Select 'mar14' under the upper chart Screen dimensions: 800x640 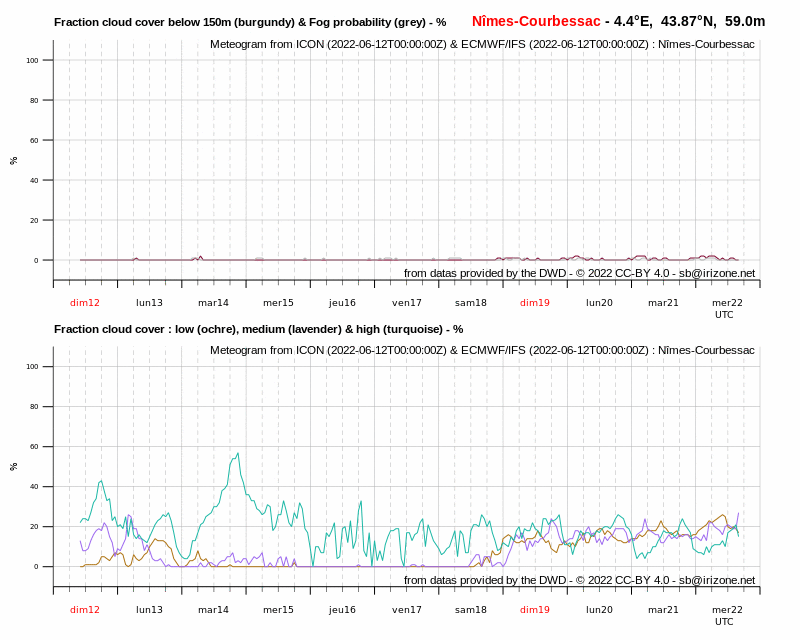(x=213, y=303)
